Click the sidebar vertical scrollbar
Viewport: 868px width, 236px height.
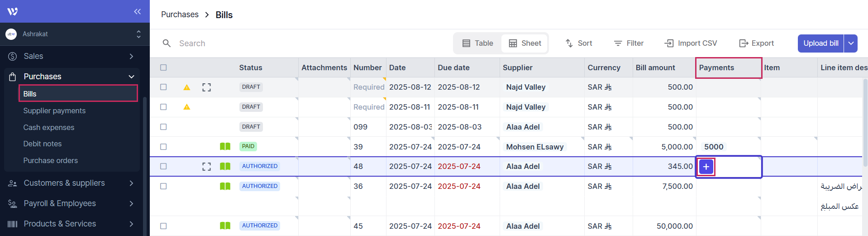[145, 163]
